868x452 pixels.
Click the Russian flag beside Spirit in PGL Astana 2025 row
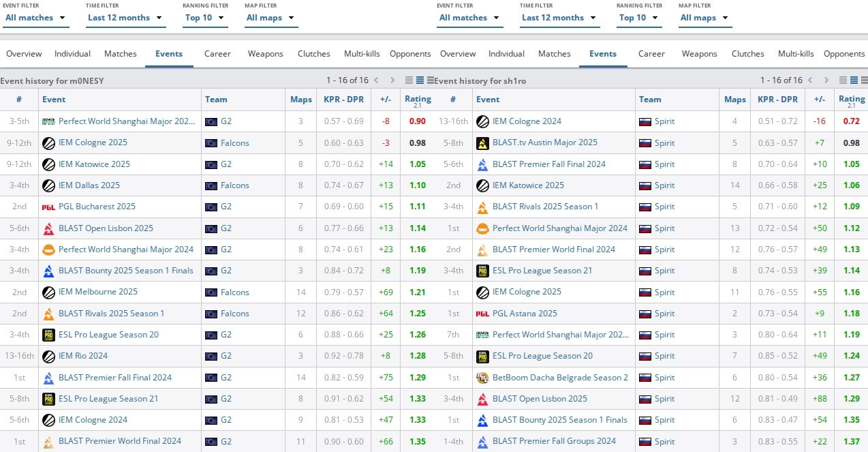point(645,314)
